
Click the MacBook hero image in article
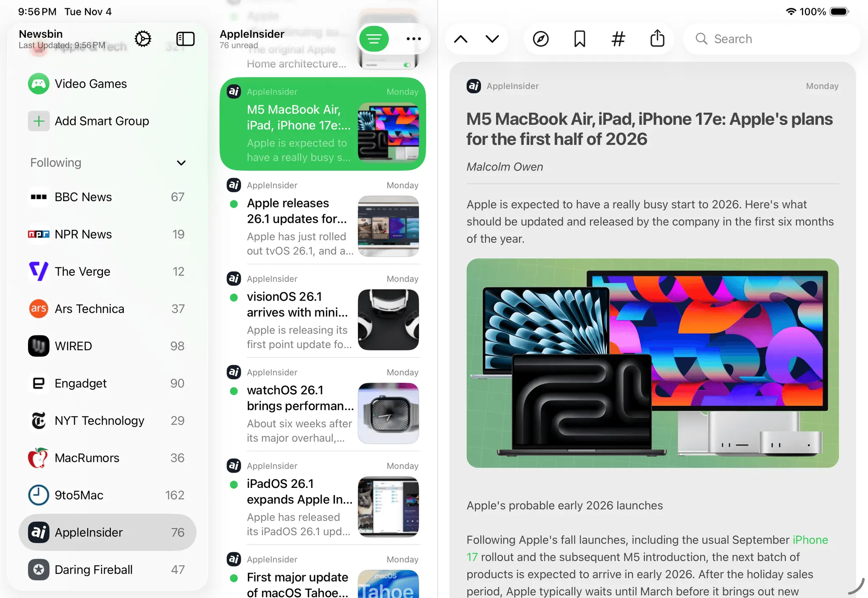click(x=652, y=363)
